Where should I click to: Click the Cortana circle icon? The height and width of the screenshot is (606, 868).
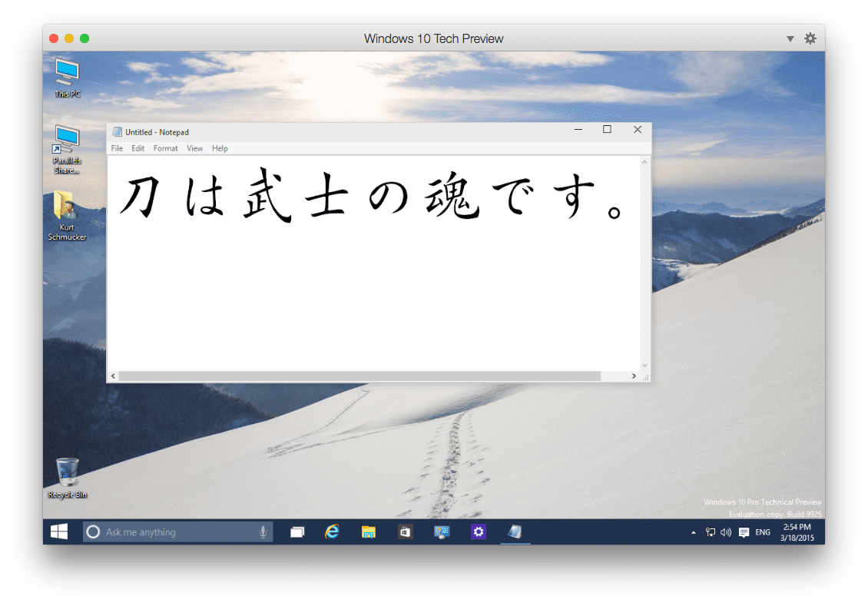(93, 531)
